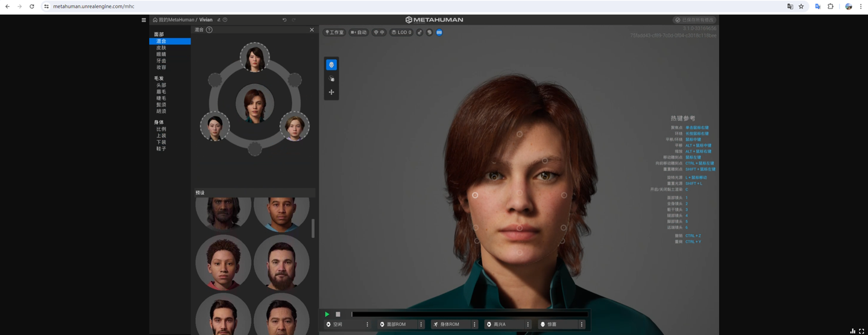868x335 pixels.
Task: Toggle the blue hotkey reference keyboard button
Action: click(439, 33)
